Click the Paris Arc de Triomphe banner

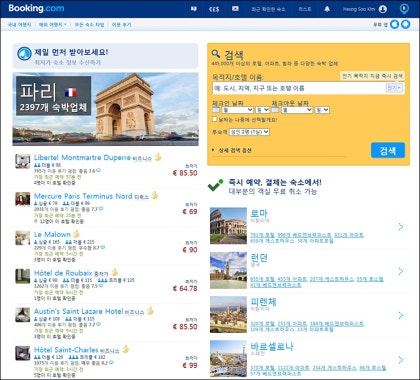click(x=106, y=109)
